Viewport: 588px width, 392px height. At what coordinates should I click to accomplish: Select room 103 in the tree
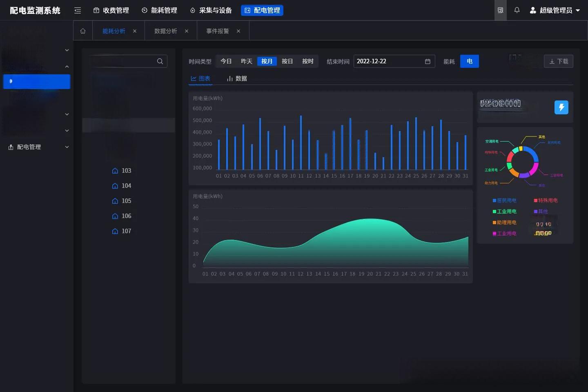126,171
